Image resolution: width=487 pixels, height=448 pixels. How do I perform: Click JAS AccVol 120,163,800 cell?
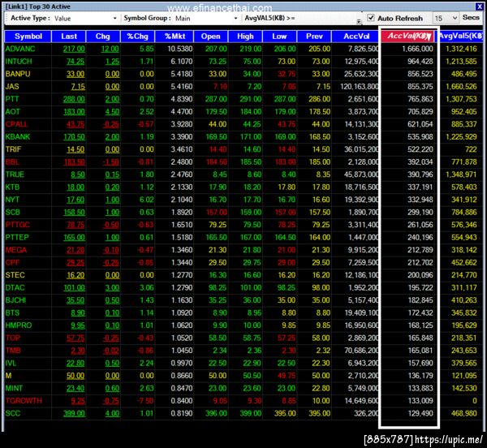click(360, 86)
